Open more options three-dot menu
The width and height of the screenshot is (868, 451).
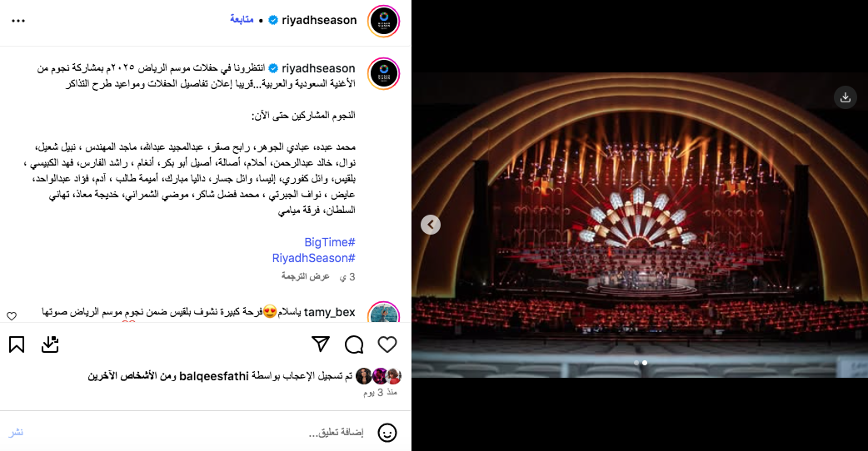click(18, 21)
